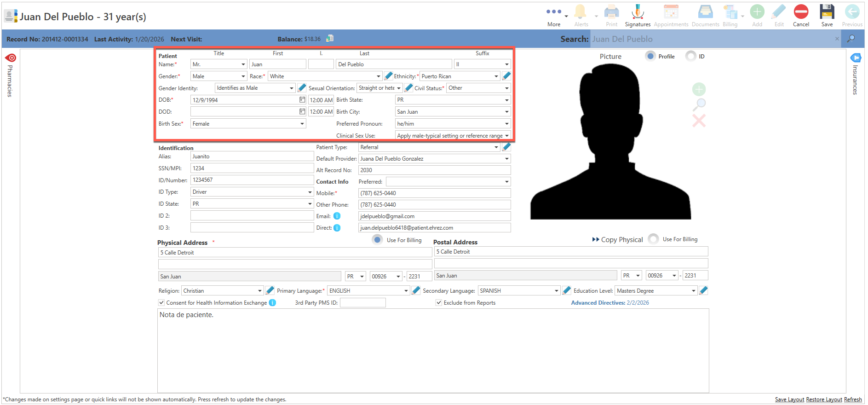Screen dimensions: 868x405
Task: Edit Secondary Language list with pencil icon
Action: [x=567, y=290]
